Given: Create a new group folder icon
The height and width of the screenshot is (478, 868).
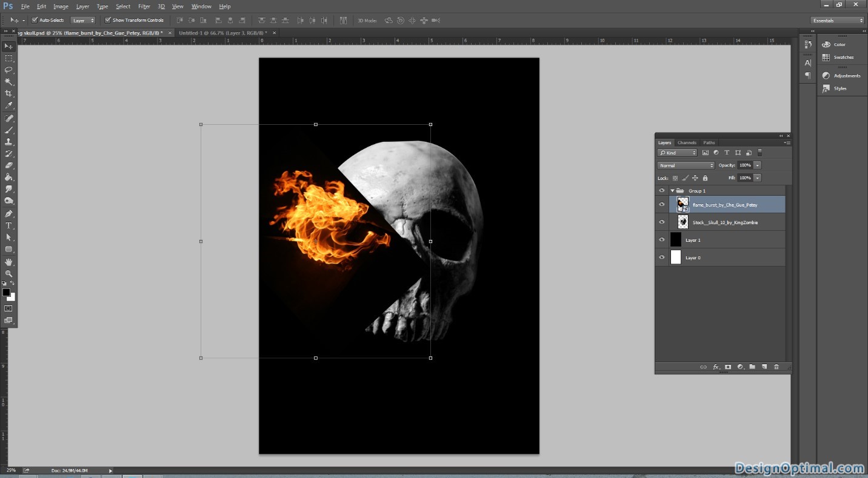Looking at the screenshot, I should point(752,367).
